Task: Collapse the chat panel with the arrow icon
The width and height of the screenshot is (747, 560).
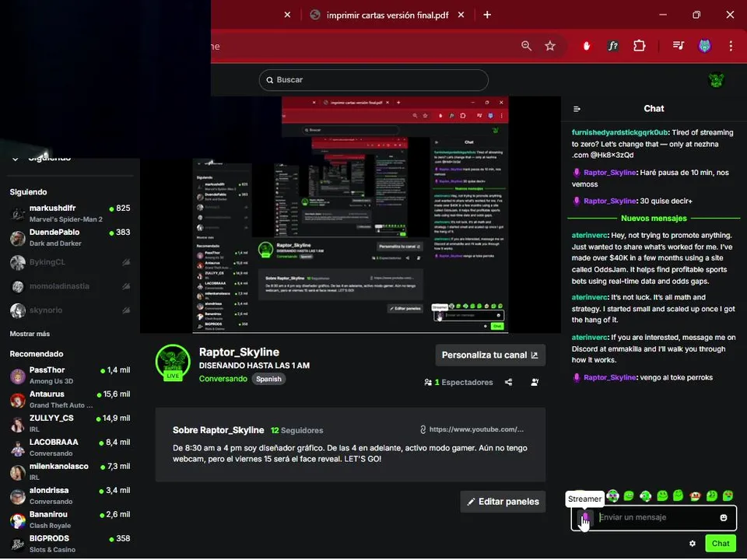Action: [577, 109]
